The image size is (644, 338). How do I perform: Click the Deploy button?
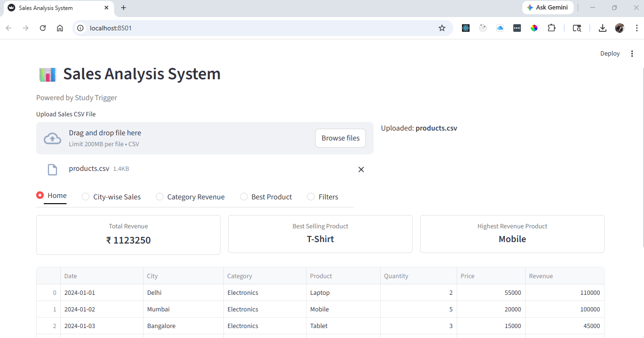click(610, 53)
